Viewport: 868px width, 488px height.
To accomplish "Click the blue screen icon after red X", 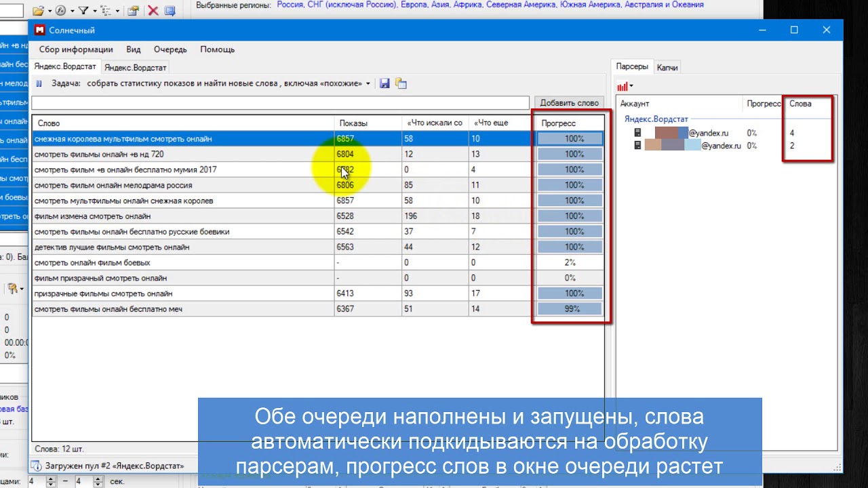I will click(x=170, y=11).
